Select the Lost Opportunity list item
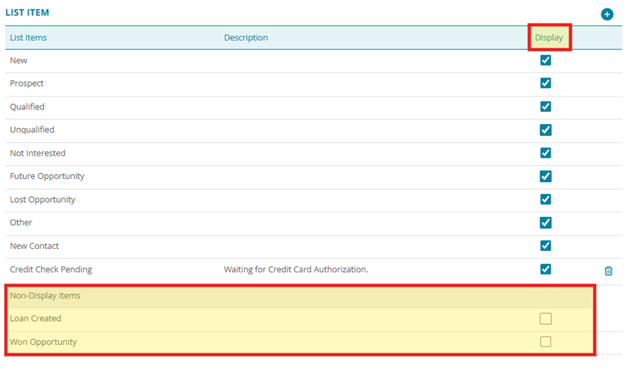632x369 pixels. point(42,200)
